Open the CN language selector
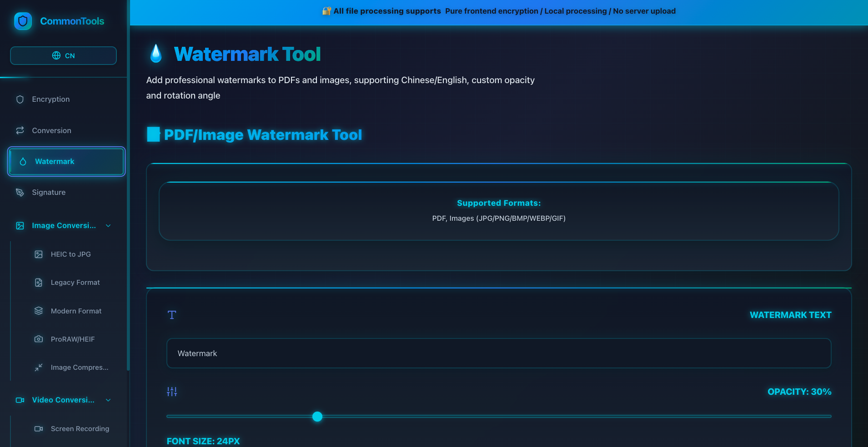Viewport: 868px width, 447px height. click(x=63, y=55)
